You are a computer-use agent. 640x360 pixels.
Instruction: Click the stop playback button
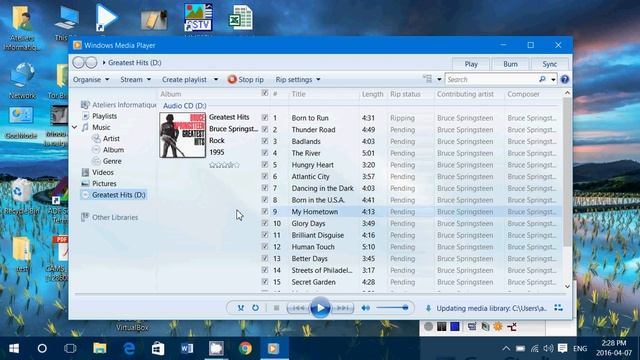click(276, 308)
